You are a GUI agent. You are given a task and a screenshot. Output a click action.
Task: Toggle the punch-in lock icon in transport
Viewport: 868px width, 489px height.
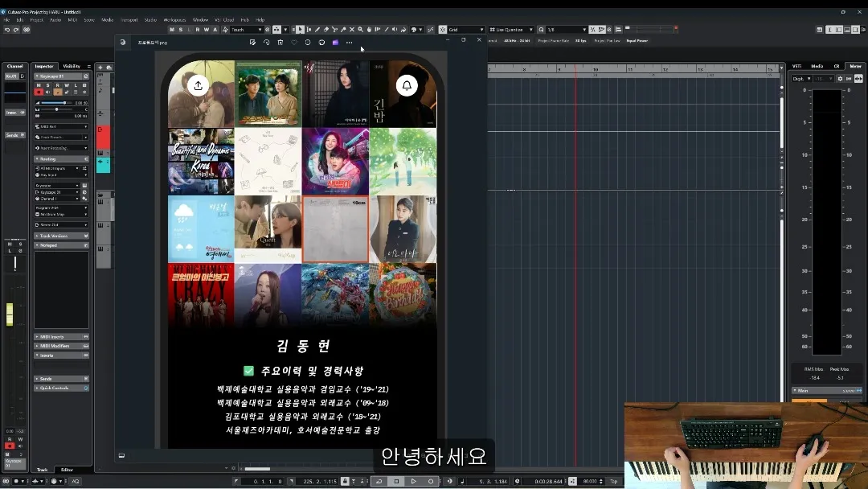pos(345,481)
